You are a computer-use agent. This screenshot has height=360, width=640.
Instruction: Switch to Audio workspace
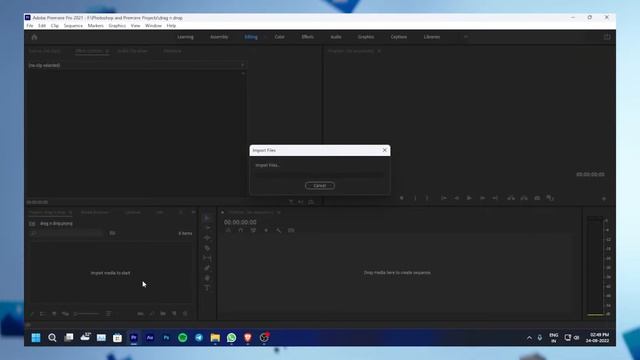pos(336,37)
